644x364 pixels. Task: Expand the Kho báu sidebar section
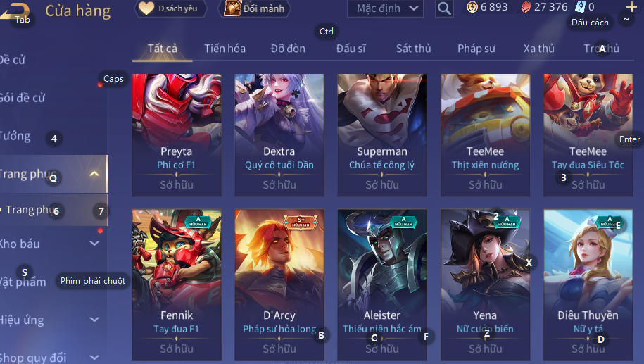(x=94, y=243)
